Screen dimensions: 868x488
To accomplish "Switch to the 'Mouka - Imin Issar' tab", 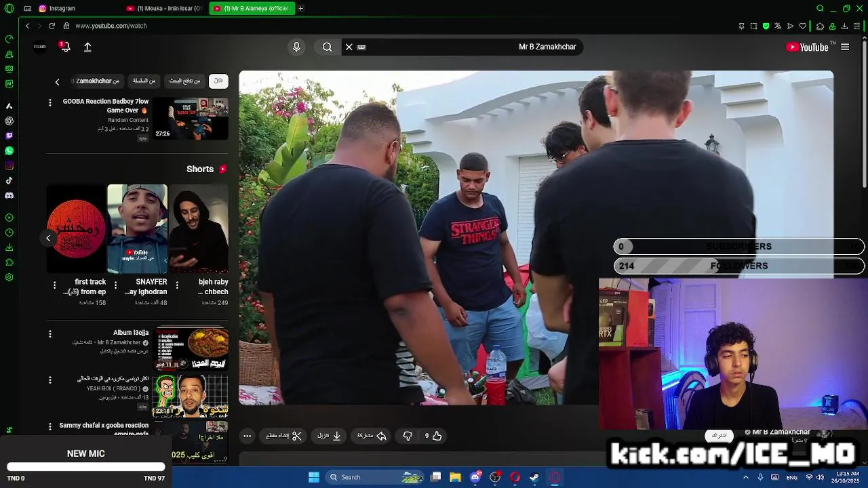I will [x=166, y=8].
